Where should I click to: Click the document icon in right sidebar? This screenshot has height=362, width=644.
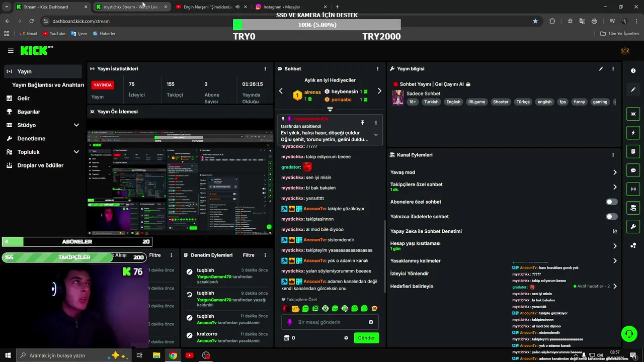(633, 151)
